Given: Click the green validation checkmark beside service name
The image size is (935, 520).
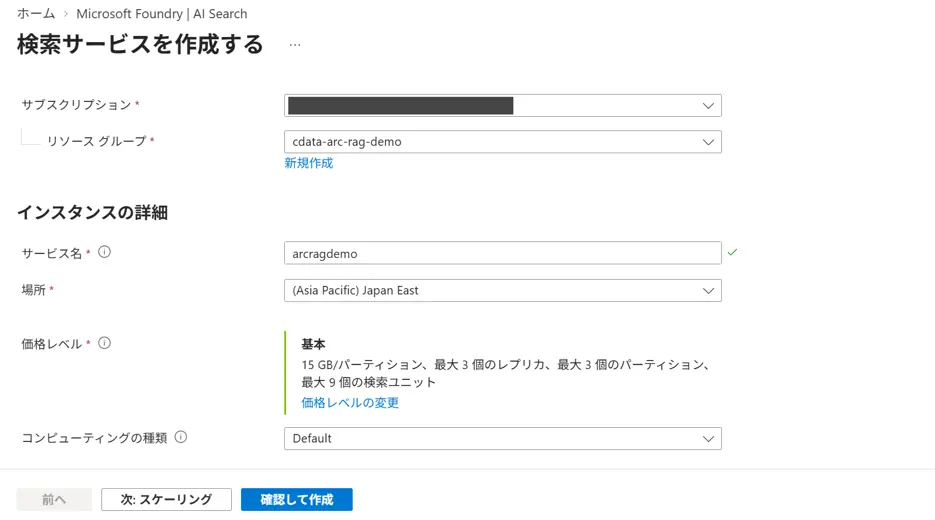Looking at the screenshot, I should (732, 252).
